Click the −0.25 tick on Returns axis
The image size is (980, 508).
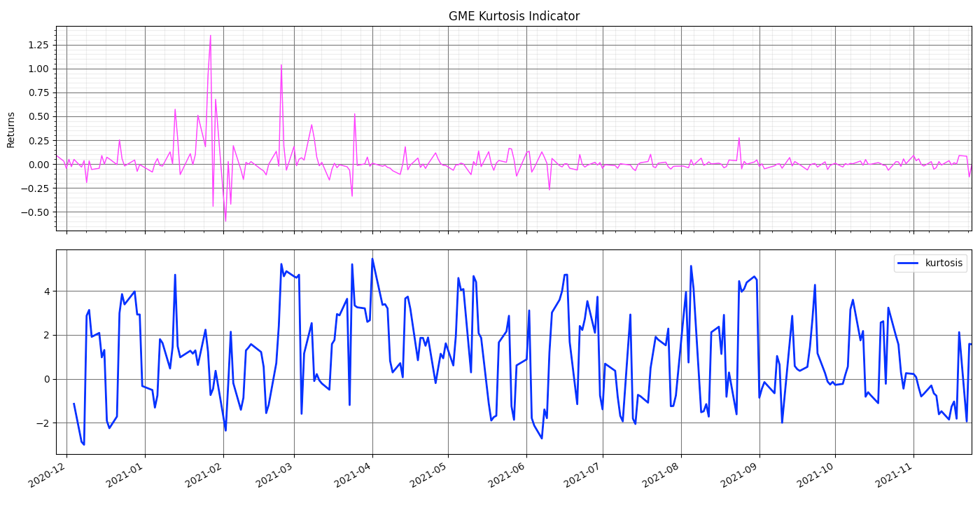(35, 188)
